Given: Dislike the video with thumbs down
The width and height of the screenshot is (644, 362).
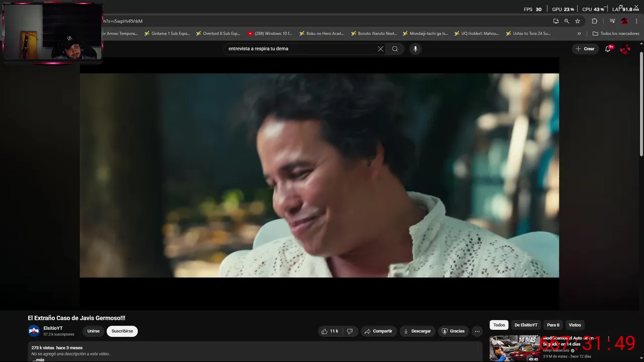Looking at the screenshot, I should (x=350, y=331).
